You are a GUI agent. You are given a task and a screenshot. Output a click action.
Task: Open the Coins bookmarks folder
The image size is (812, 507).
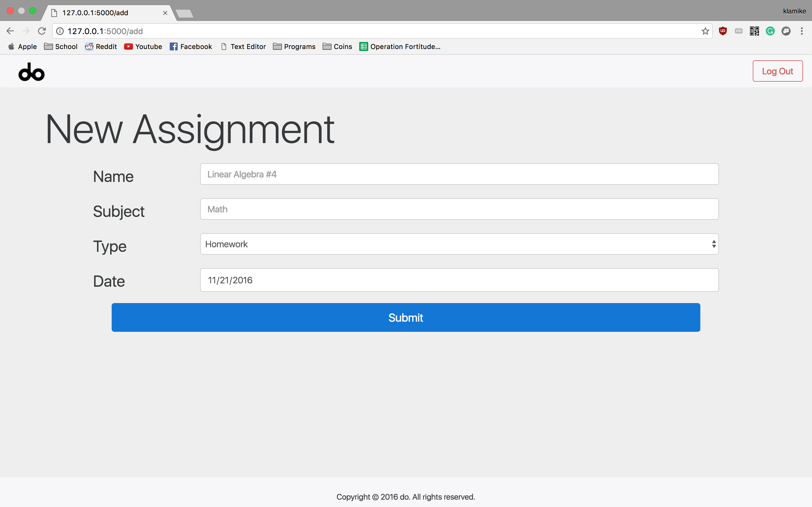click(337, 46)
